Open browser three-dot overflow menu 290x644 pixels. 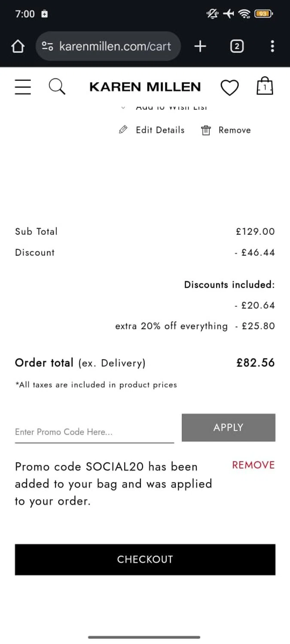coord(272,46)
